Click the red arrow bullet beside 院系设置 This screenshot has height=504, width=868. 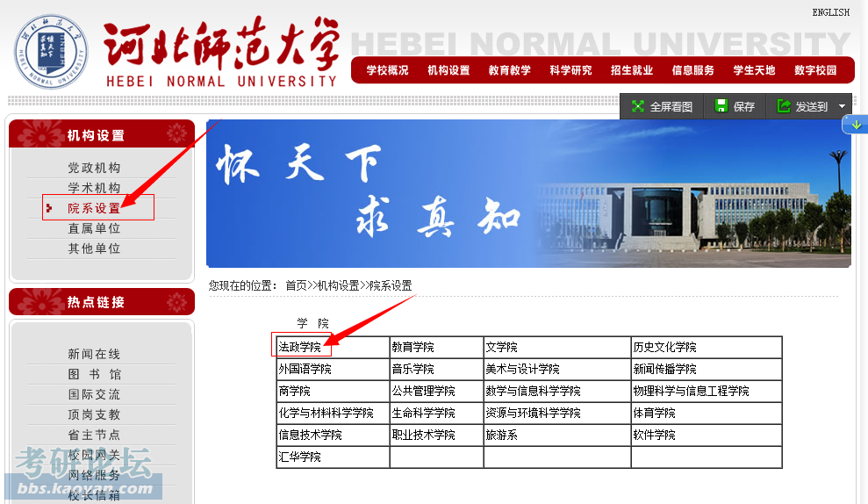click(x=49, y=208)
